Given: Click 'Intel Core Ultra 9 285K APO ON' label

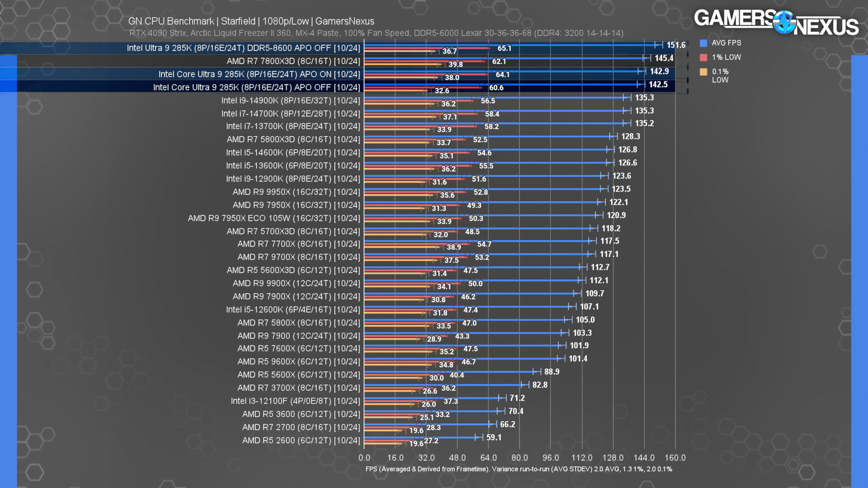Looking at the screenshot, I should click(259, 74).
